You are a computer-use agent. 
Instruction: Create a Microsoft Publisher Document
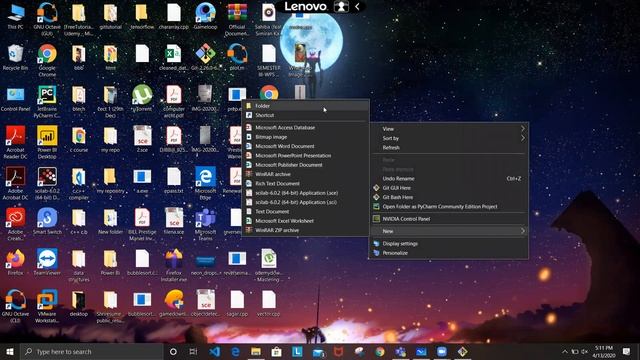306,165
